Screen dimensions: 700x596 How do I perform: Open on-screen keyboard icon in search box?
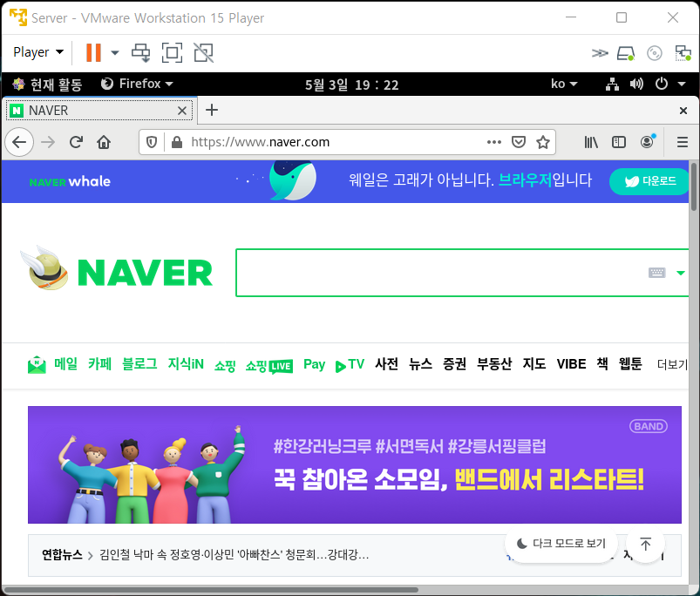(x=656, y=273)
